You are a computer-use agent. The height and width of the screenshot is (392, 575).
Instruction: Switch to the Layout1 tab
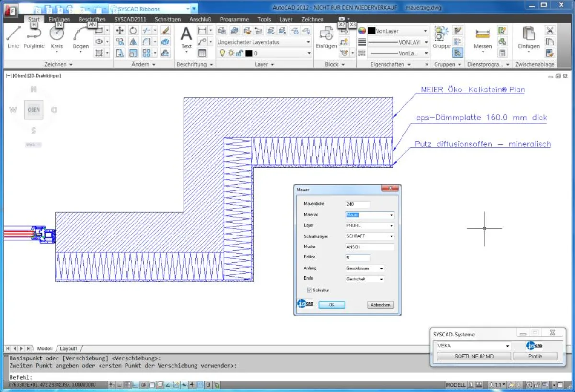point(68,348)
